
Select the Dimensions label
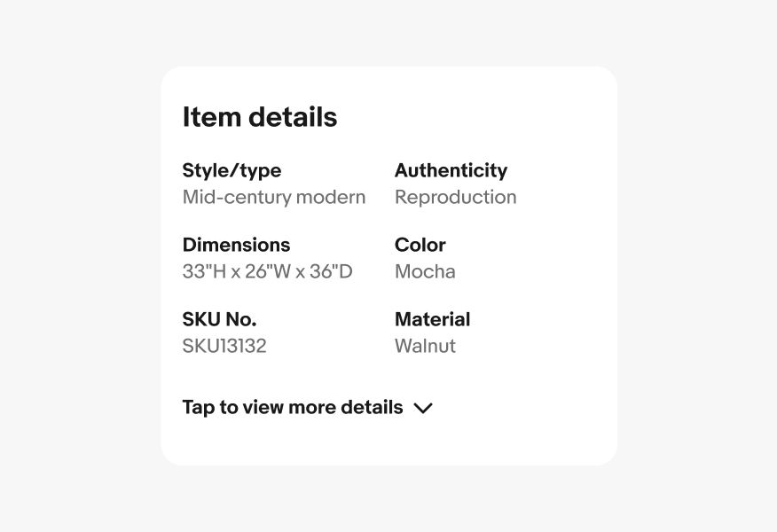point(236,245)
